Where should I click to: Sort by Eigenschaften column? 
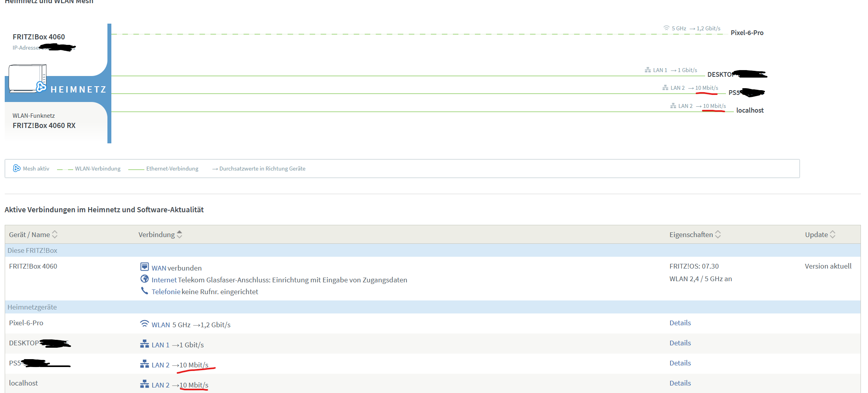695,234
